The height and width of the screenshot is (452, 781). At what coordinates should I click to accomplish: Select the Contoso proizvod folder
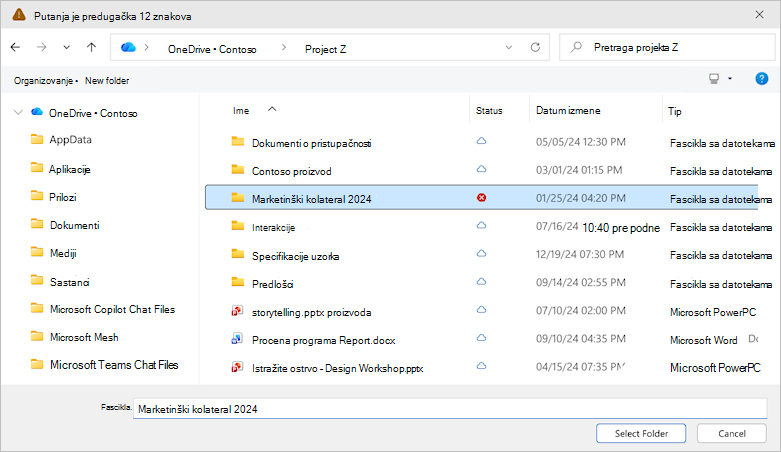(291, 171)
